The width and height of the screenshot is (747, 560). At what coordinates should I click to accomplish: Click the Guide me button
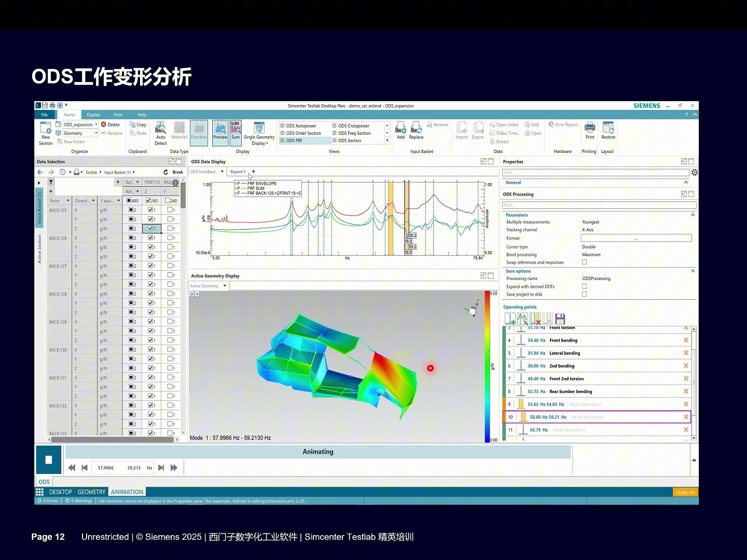click(x=685, y=492)
